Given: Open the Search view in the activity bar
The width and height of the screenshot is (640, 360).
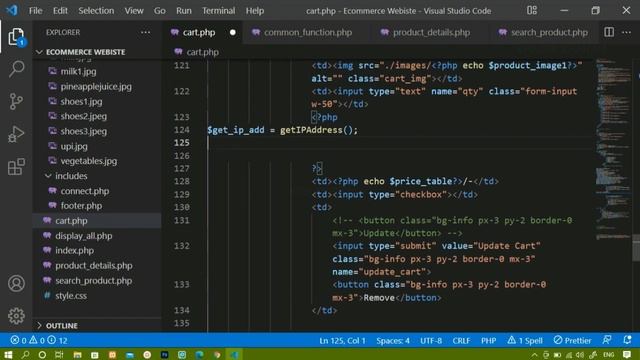Looking at the screenshot, I should pos(16,69).
